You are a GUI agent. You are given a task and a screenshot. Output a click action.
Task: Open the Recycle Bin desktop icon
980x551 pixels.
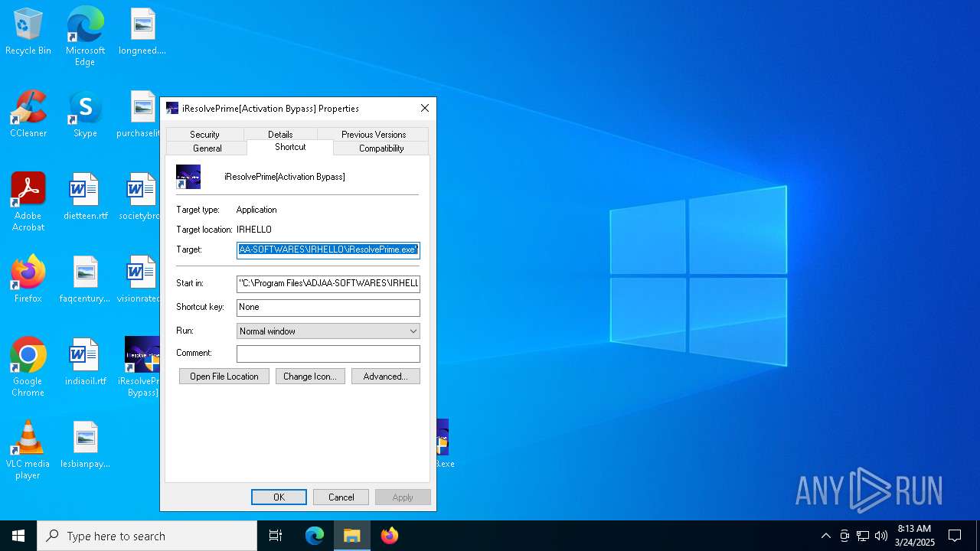28,32
